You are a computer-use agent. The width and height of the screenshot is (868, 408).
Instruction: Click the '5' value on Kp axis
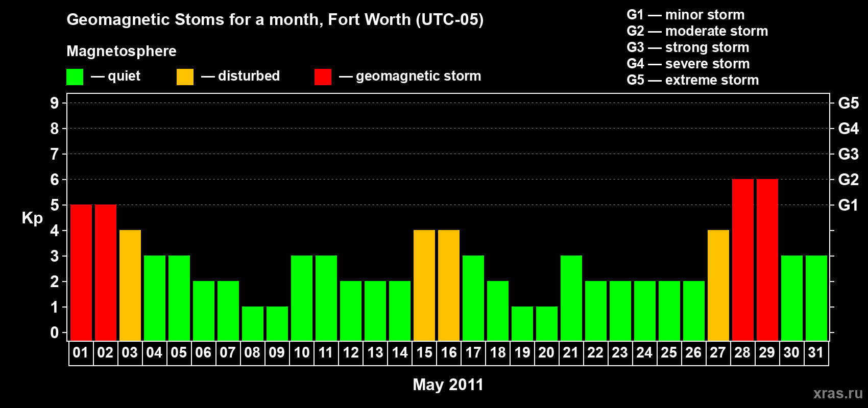[x=55, y=205]
